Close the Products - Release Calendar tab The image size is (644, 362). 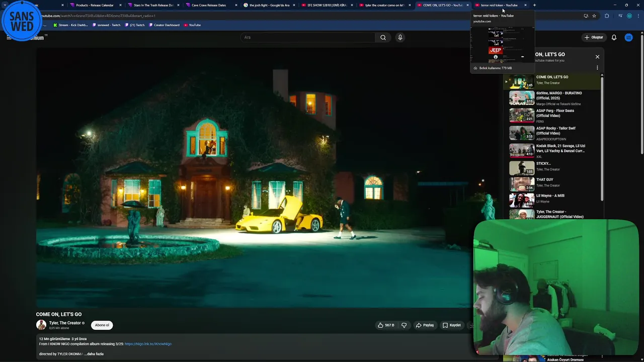[x=120, y=5]
